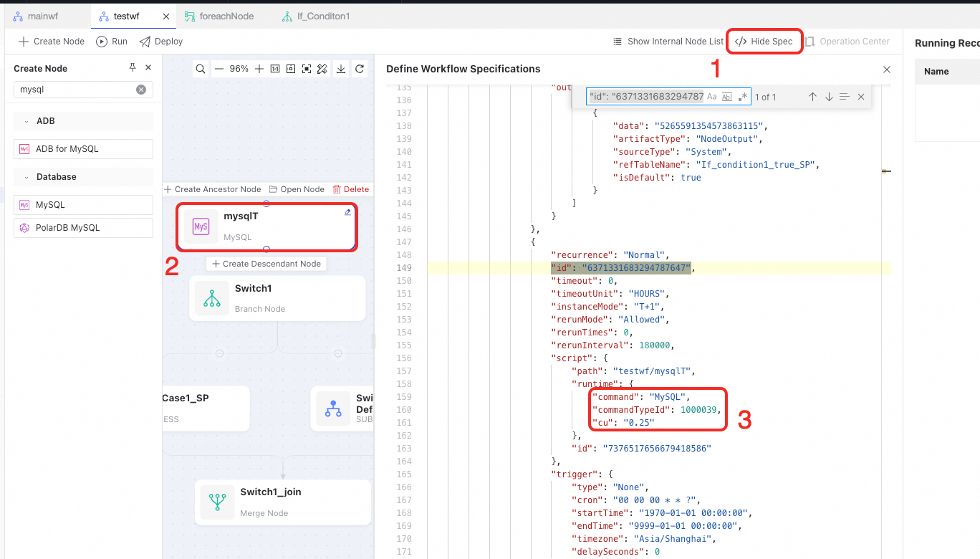Screen dimensions: 980x559
Task: Zoom in the workflow canvas
Action: 259,69
